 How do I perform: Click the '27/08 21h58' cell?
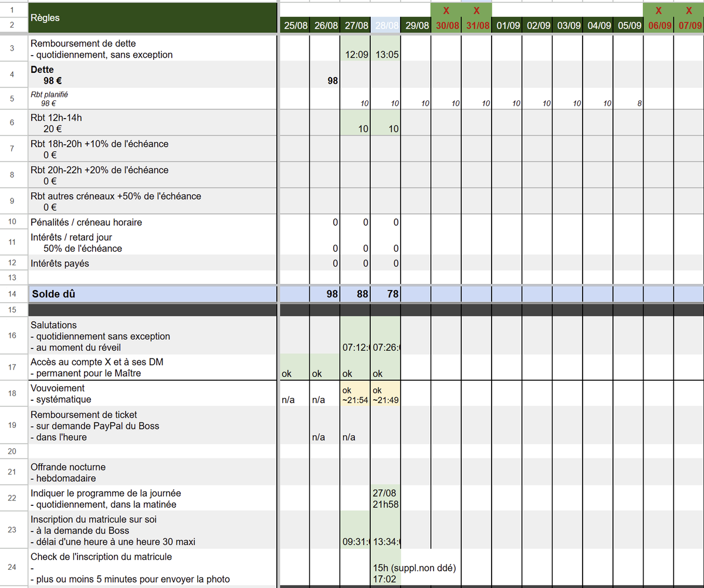[386, 498]
